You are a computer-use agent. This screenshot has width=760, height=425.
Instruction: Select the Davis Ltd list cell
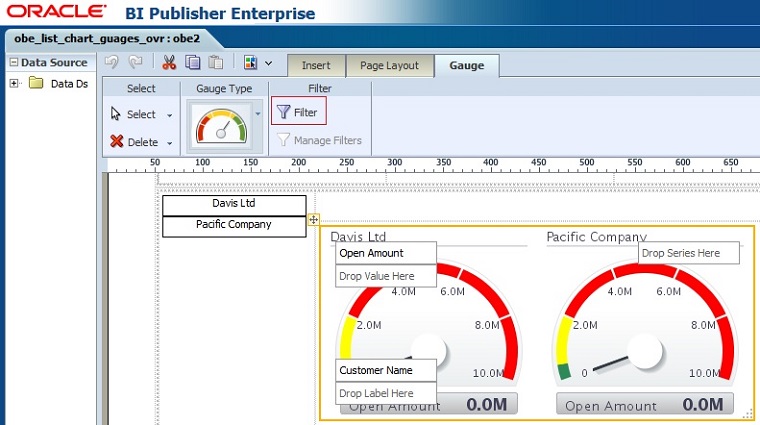click(x=234, y=205)
